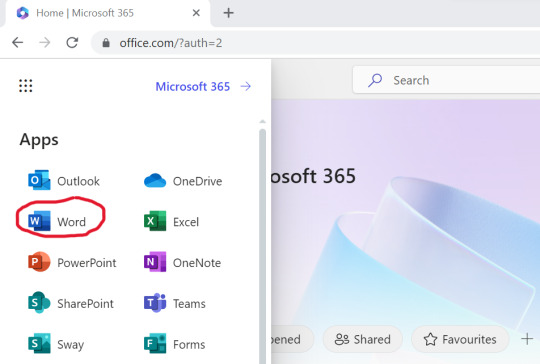Launch Microsoft Teams

[x=175, y=303]
